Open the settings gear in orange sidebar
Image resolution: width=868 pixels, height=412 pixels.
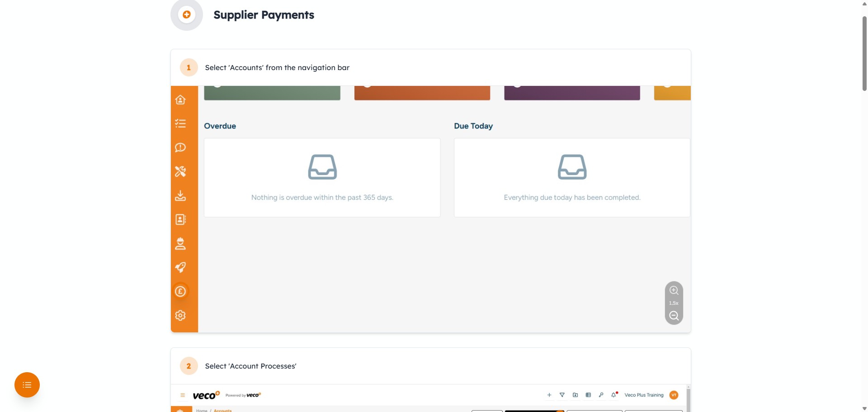(x=180, y=315)
